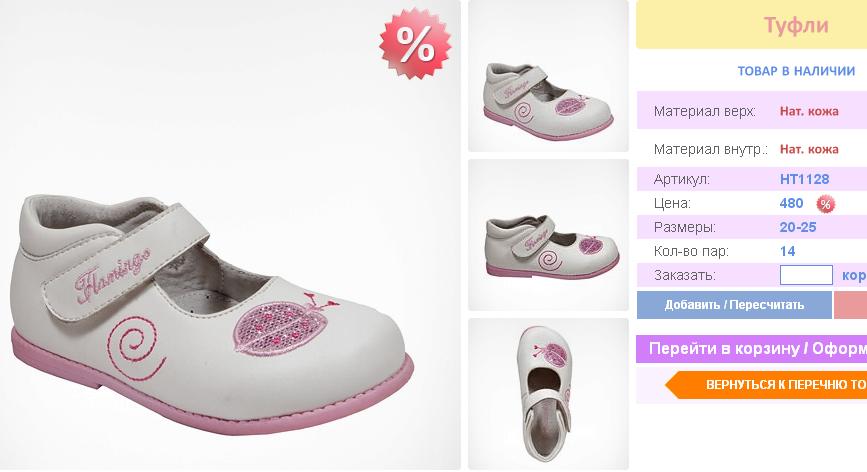Click the Добавить / Пересчитать button

click(734, 305)
